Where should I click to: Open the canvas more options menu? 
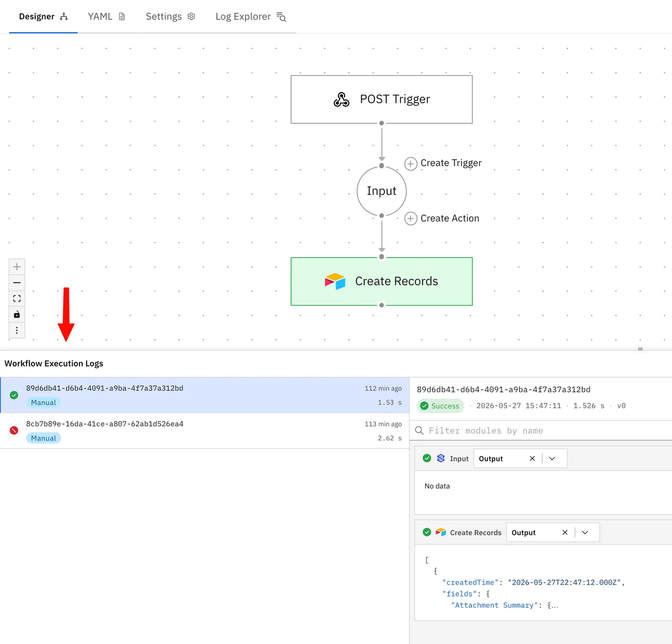tap(17, 331)
